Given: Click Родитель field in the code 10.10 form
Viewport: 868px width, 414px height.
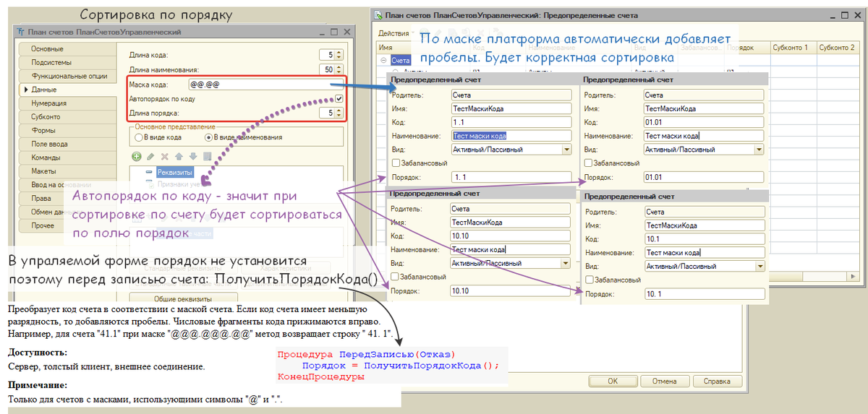Looking at the screenshot, I should [510, 209].
